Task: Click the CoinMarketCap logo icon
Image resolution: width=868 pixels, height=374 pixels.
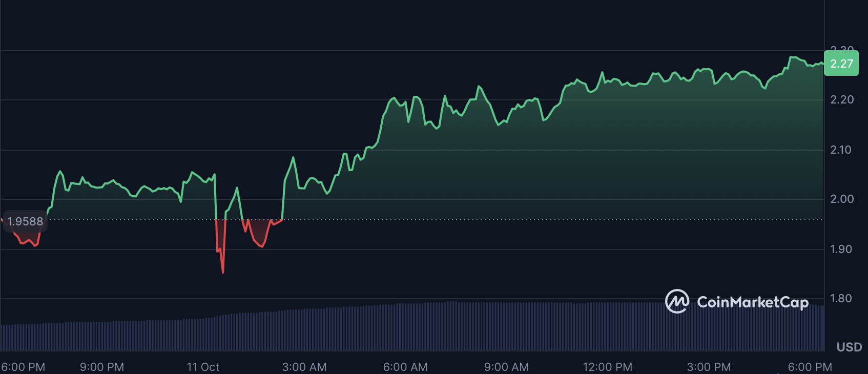Action: [x=677, y=301]
